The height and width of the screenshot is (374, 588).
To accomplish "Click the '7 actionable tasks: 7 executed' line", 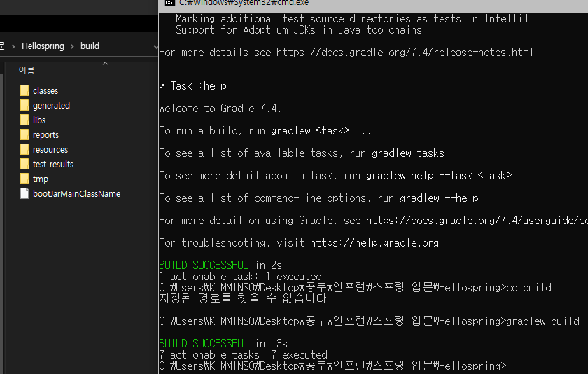I will click(243, 354).
